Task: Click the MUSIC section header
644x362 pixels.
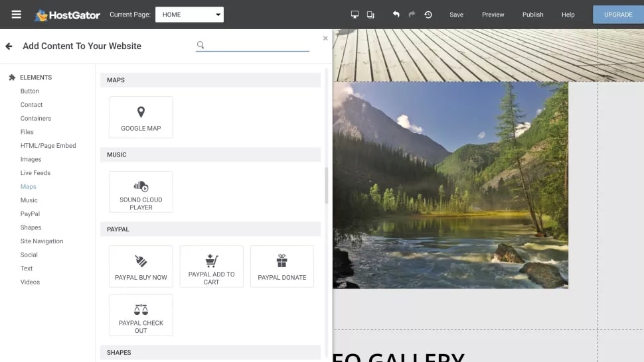Action: [x=210, y=154]
